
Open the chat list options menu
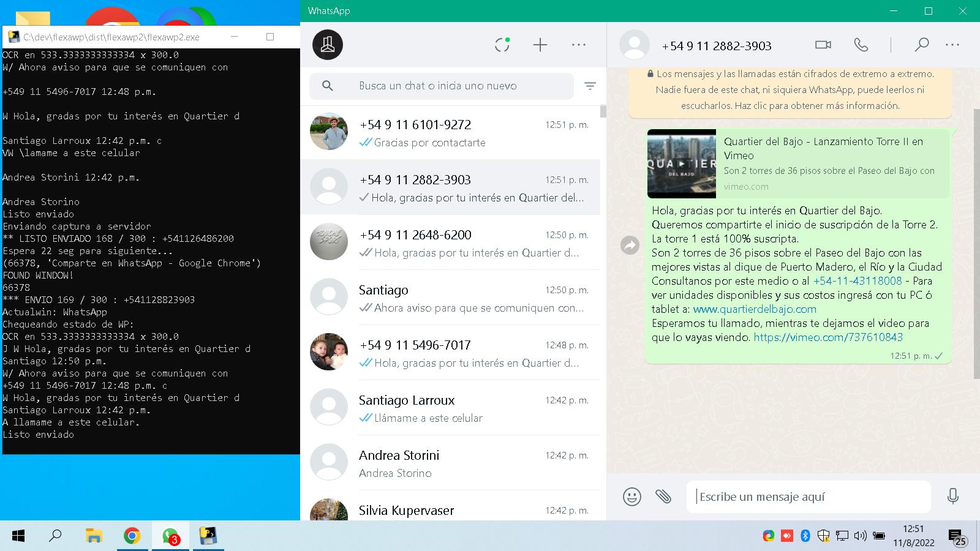579,45
